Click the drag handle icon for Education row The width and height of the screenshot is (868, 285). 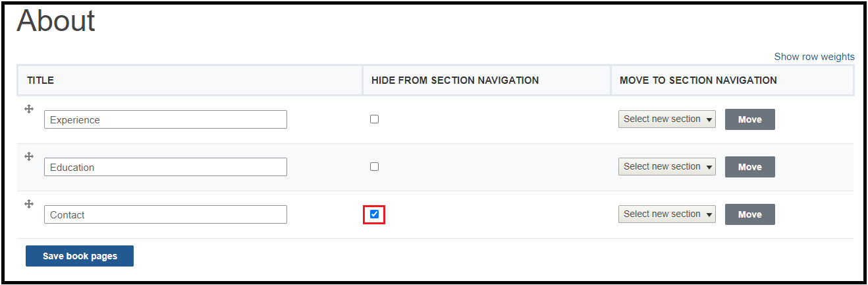coord(29,156)
